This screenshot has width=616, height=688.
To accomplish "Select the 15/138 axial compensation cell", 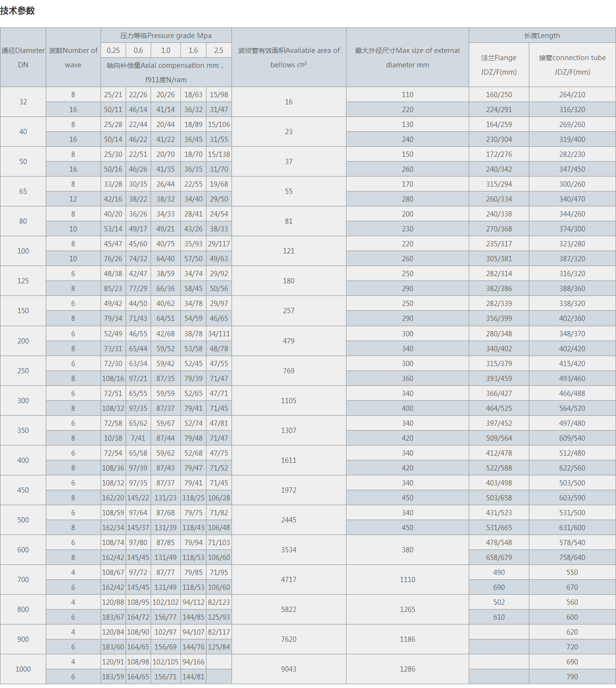I will coord(218,154).
